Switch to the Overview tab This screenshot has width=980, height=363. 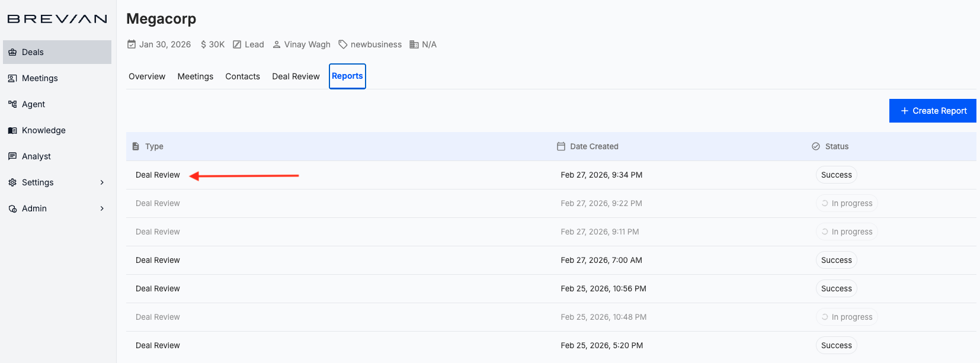click(x=147, y=76)
